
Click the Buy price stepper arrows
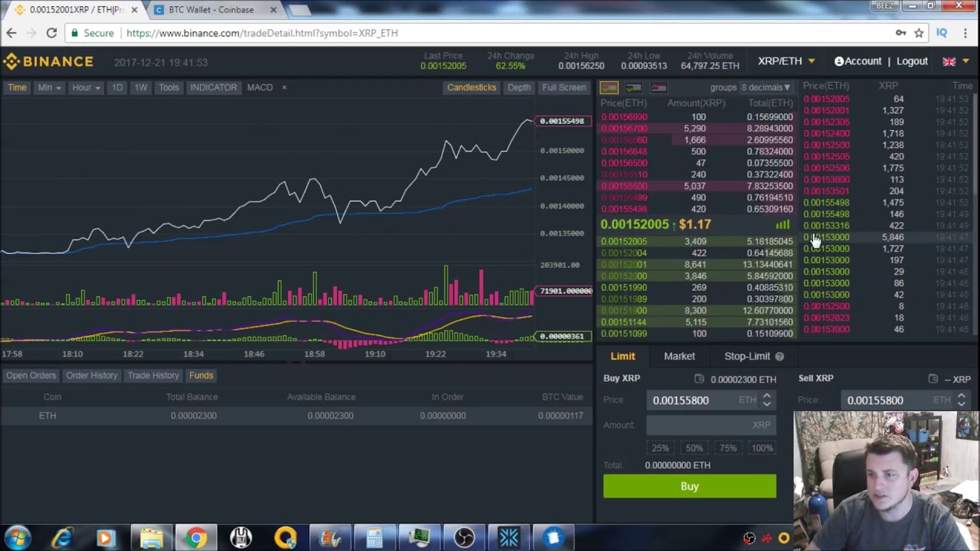pyautogui.click(x=766, y=400)
